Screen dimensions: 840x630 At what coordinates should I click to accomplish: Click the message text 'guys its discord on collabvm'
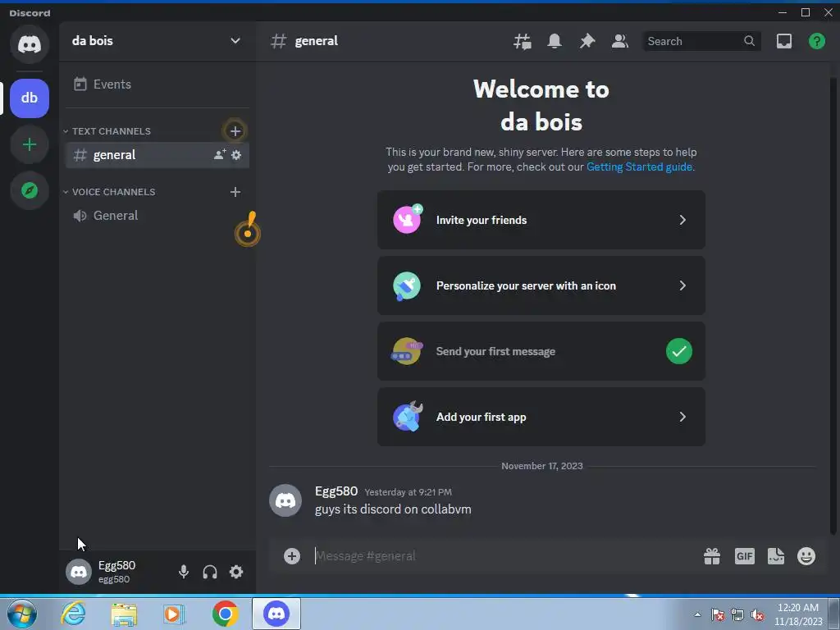pyautogui.click(x=393, y=509)
